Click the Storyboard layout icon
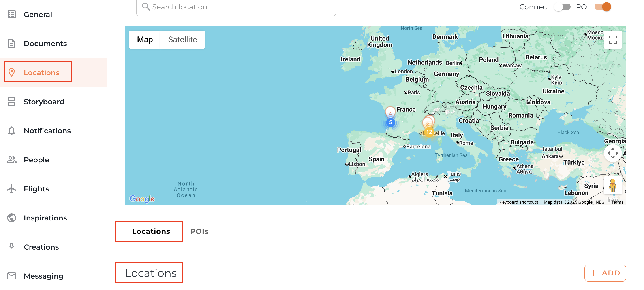Image resolution: width=644 pixels, height=290 pixels. 11,102
